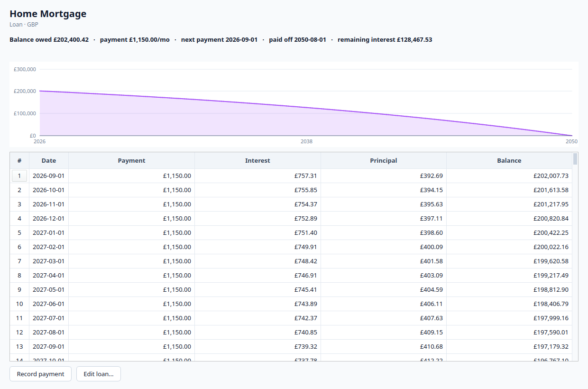Select date cell 2026-09-01
588x389 pixels.
point(49,176)
